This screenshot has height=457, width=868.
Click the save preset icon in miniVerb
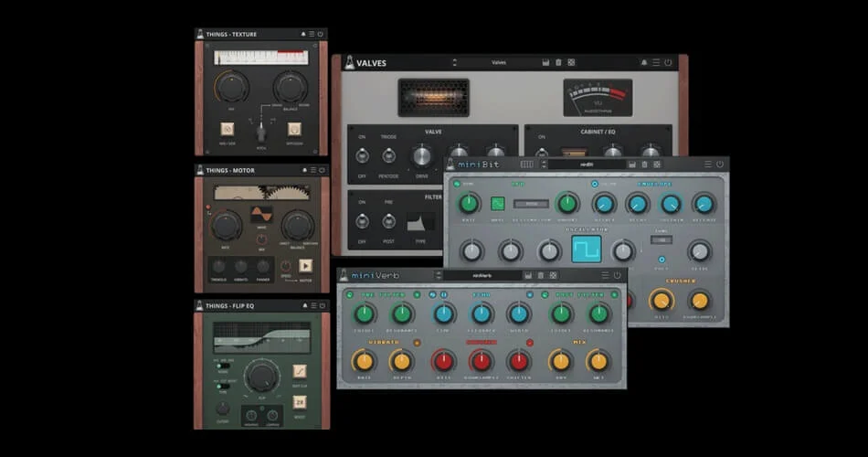coord(528,275)
